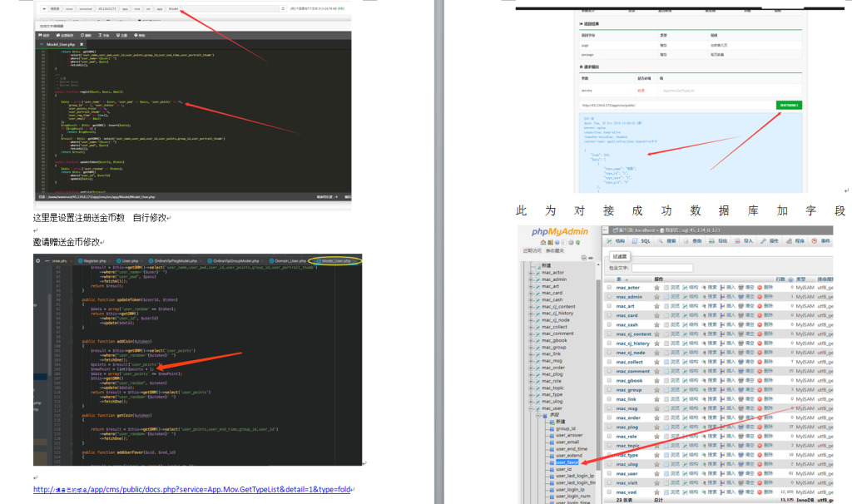Image resolution: width=852 pixels, height=504 pixels.
Task: Click the structure icon for mac_gbook
Action: (x=686, y=380)
